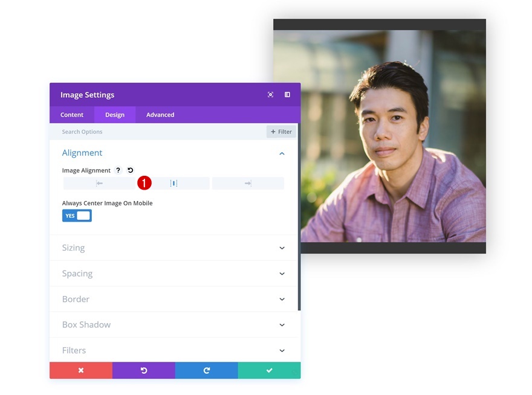Redo change with blue footer button
The image size is (532, 395).
click(207, 370)
